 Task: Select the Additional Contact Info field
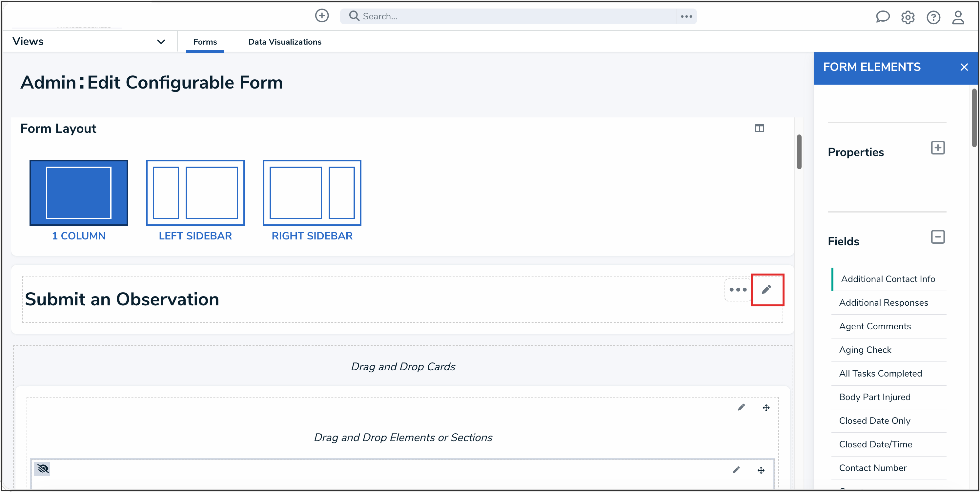point(888,279)
